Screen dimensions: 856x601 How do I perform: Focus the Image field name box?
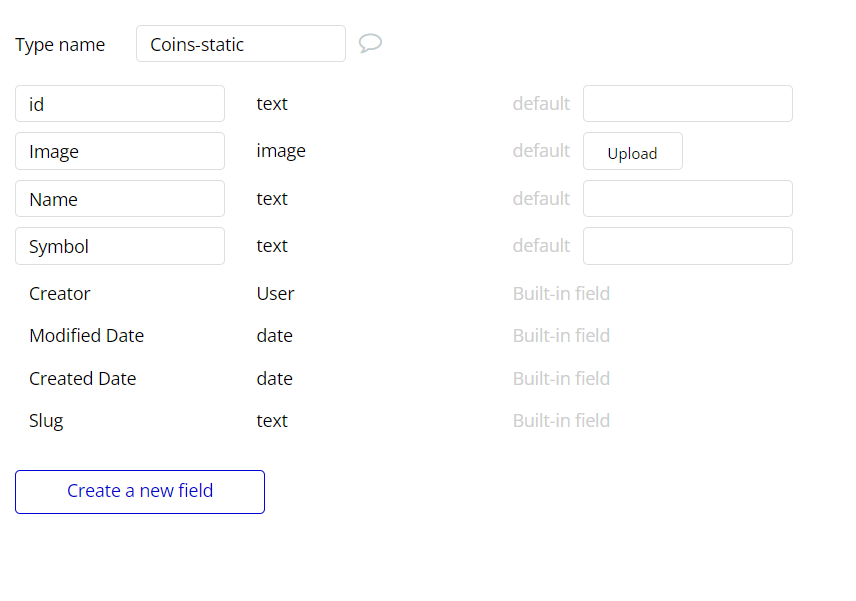click(120, 151)
